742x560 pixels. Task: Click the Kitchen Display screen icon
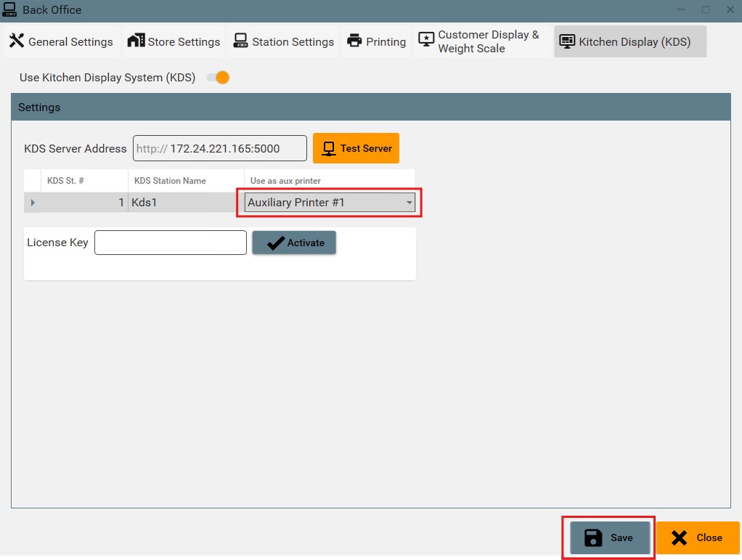[x=567, y=41]
